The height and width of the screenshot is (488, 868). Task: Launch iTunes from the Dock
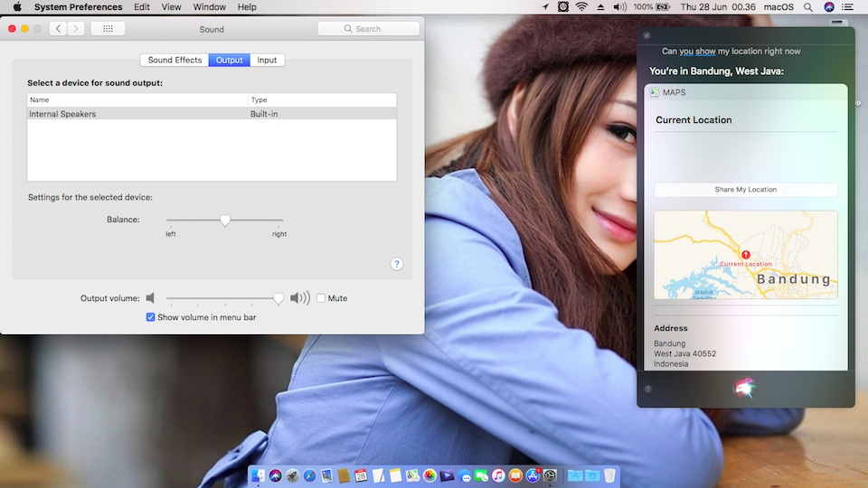(498, 475)
